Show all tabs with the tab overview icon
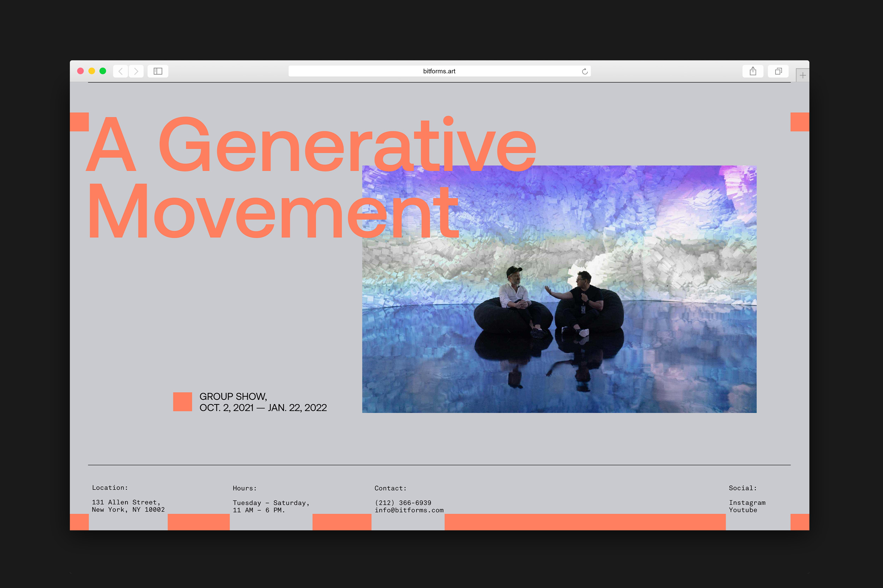883x588 pixels. coord(778,71)
